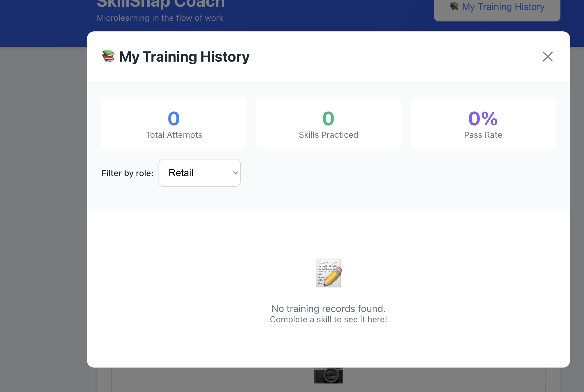Open the Filter by role dropdown
The image size is (584, 392).
(199, 173)
